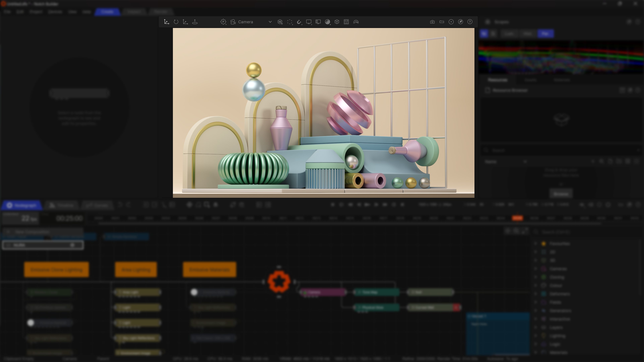Click the orange playhead marker on timeline
The width and height of the screenshot is (644, 362).
pyautogui.click(x=517, y=218)
